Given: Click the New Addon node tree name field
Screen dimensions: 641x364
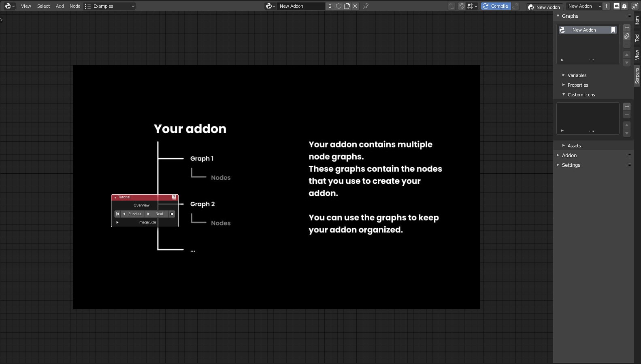Looking at the screenshot, I should pyautogui.click(x=301, y=6).
